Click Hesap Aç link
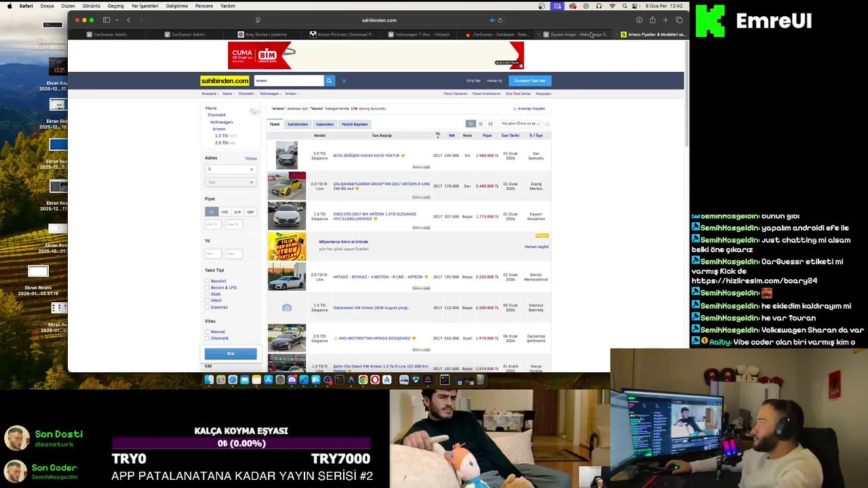 pos(494,81)
